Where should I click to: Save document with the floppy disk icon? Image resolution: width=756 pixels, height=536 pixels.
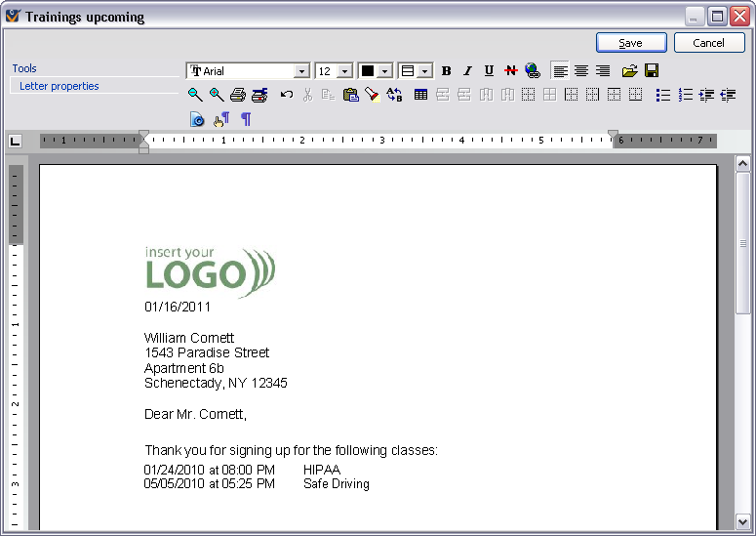click(652, 71)
